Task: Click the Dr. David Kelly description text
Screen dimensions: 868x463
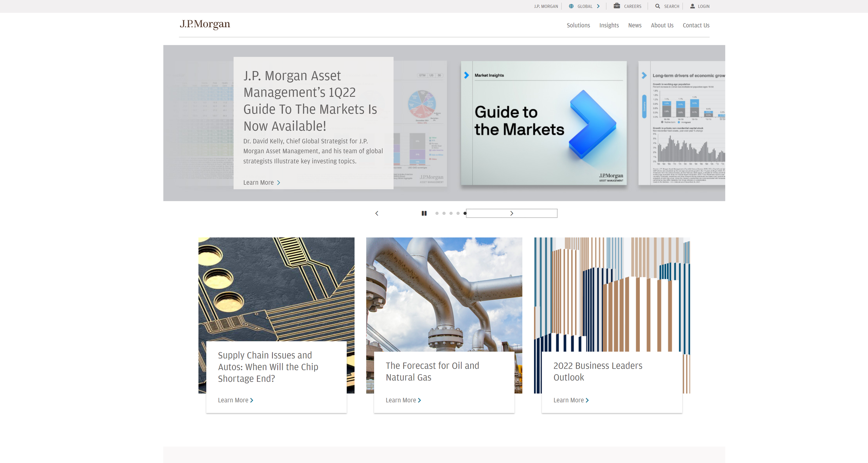Action: 313,151
